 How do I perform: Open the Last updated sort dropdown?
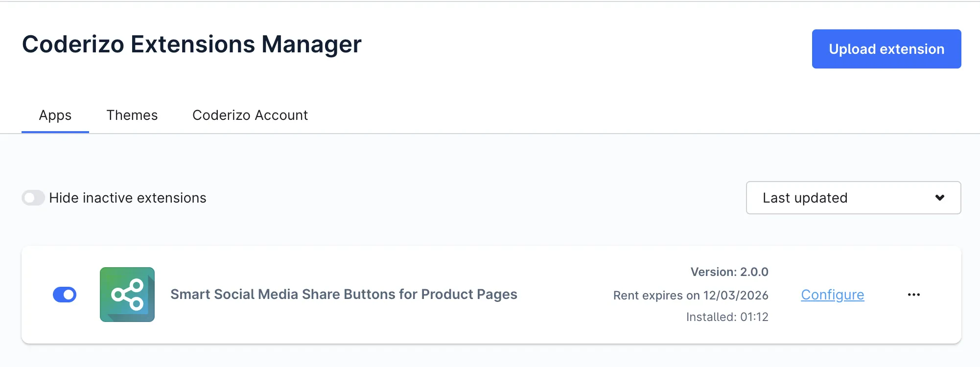(x=853, y=198)
